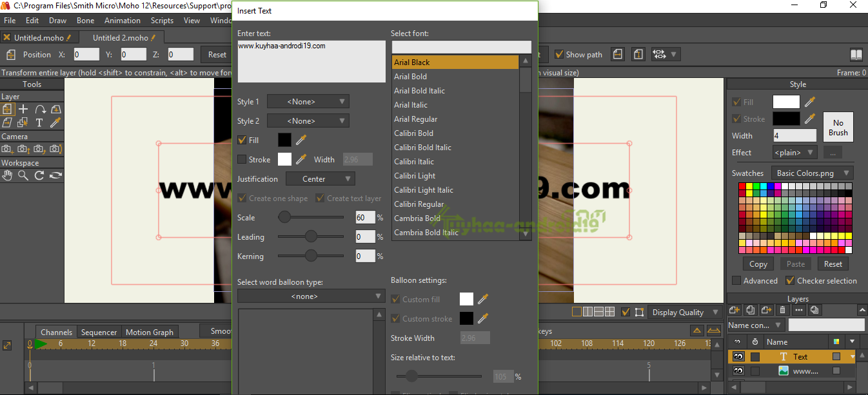Switch to the Motion Graph tab
This screenshot has height=395, width=868.
tap(150, 332)
